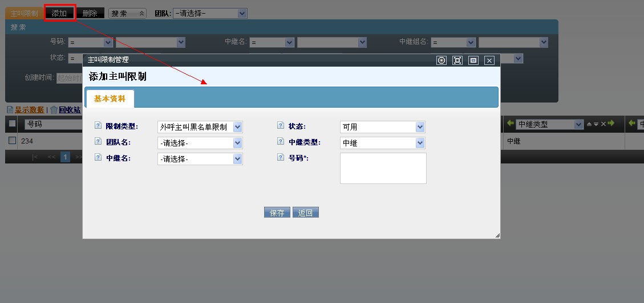Select the 基本资料 tab

pyautogui.click(x=110, y=99)
